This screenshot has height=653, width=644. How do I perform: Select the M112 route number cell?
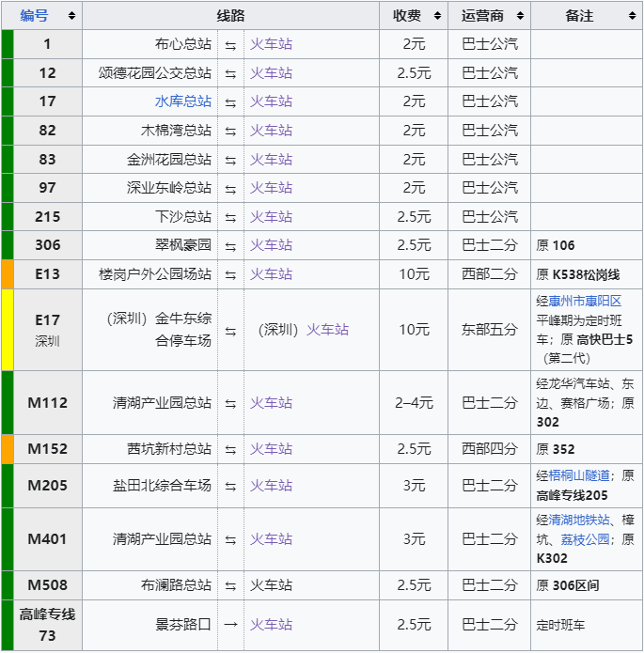point(48,403)
